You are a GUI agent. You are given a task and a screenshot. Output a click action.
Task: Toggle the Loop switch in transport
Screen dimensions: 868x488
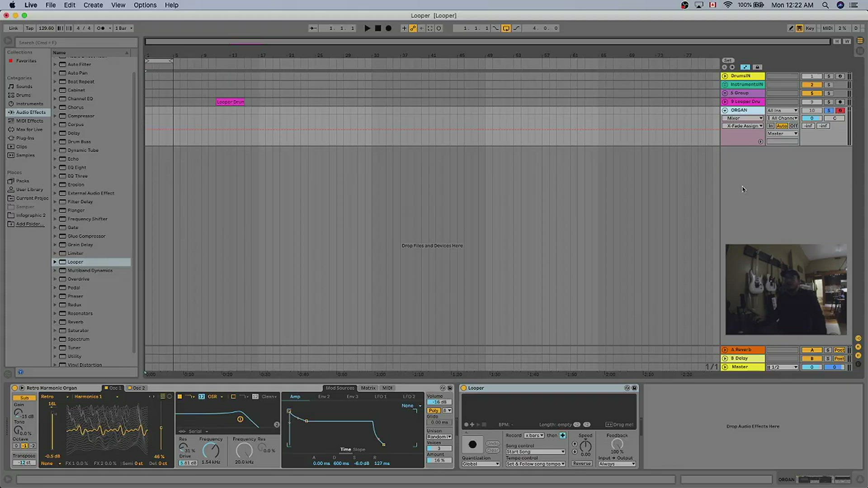506,28
